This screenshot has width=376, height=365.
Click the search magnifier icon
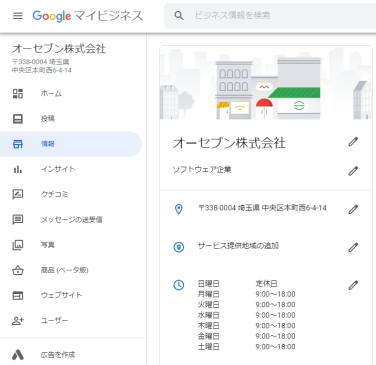point(179,15)
